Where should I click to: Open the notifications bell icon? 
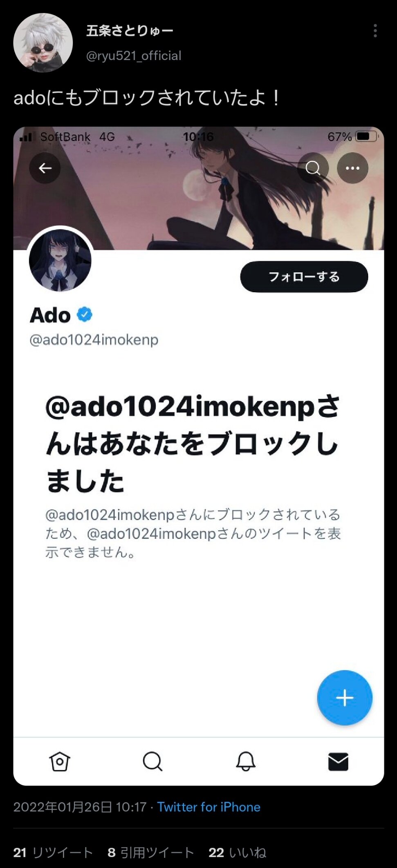(246, 761)
